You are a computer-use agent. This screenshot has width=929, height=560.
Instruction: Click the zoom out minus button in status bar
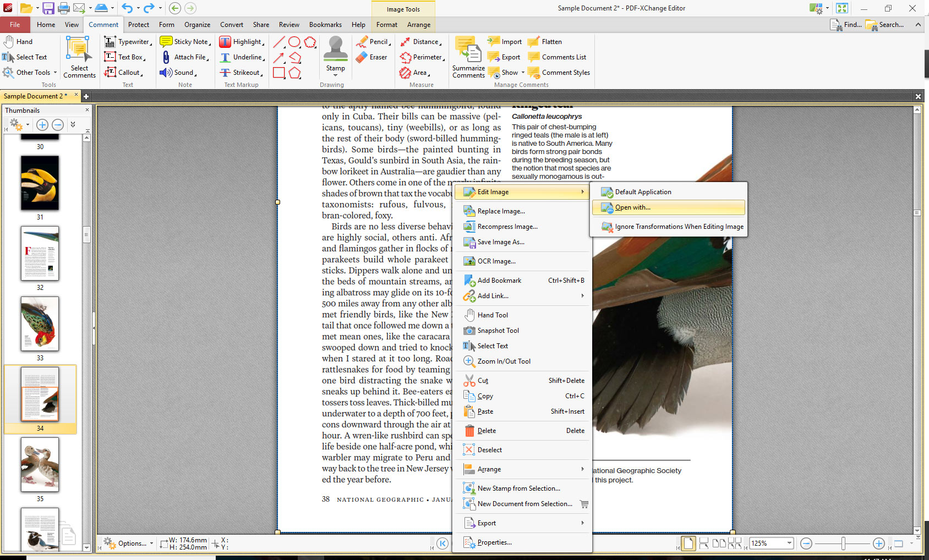point(806,543)
